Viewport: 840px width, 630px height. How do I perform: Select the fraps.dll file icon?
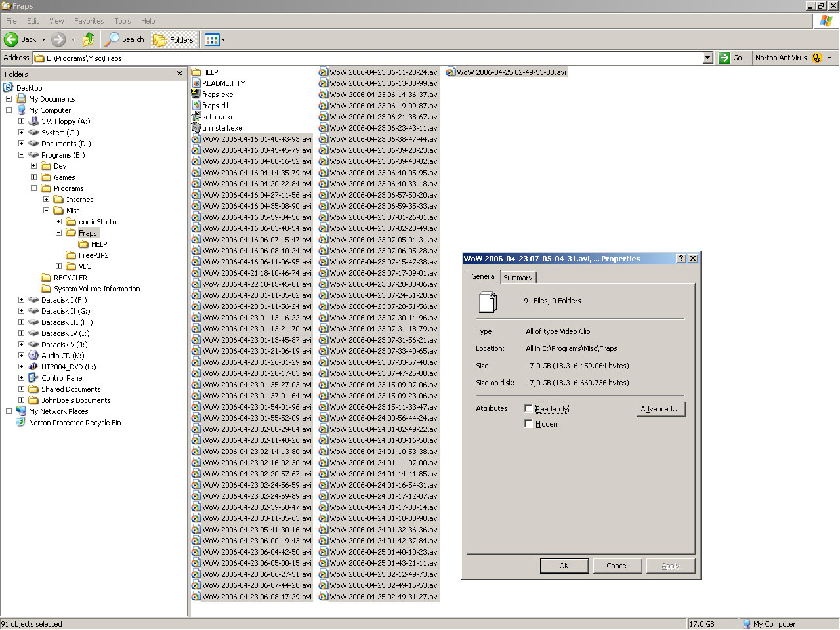pos(196,106)
